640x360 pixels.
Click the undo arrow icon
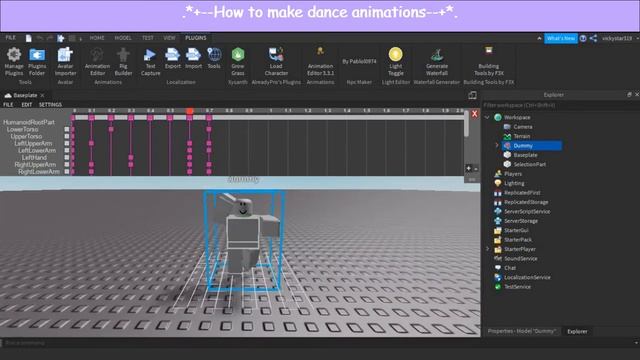(x=40, y=38)
